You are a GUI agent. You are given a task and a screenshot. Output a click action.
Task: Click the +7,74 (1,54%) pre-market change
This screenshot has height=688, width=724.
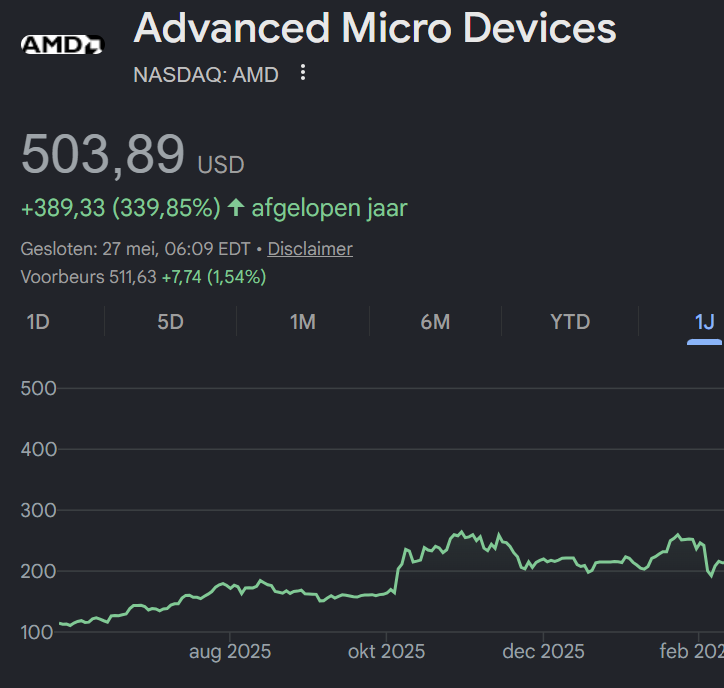coord(214,277)
